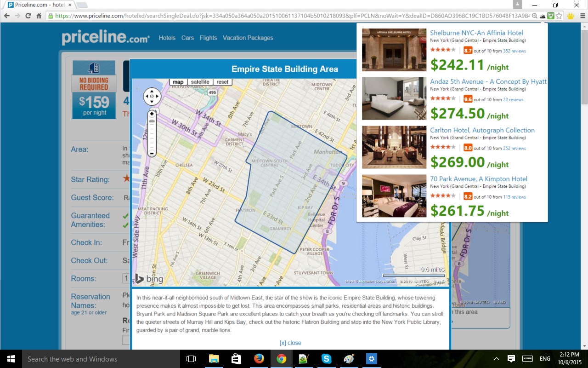The image size is (588, 368).
Task: Reset the map view
Action: pos(222,82)
